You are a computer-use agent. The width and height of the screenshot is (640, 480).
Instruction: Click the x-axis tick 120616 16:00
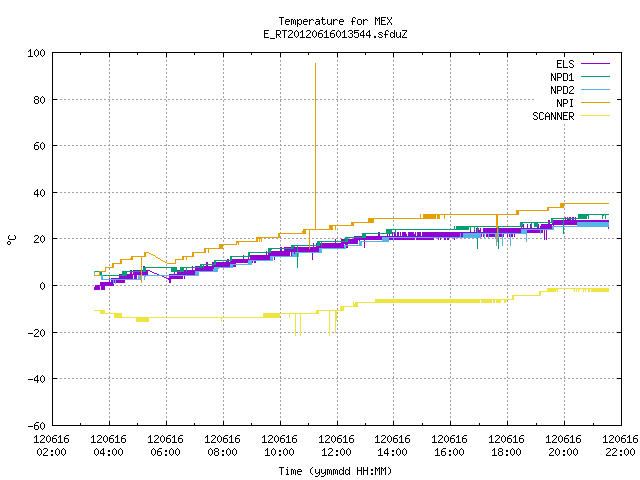449,446
